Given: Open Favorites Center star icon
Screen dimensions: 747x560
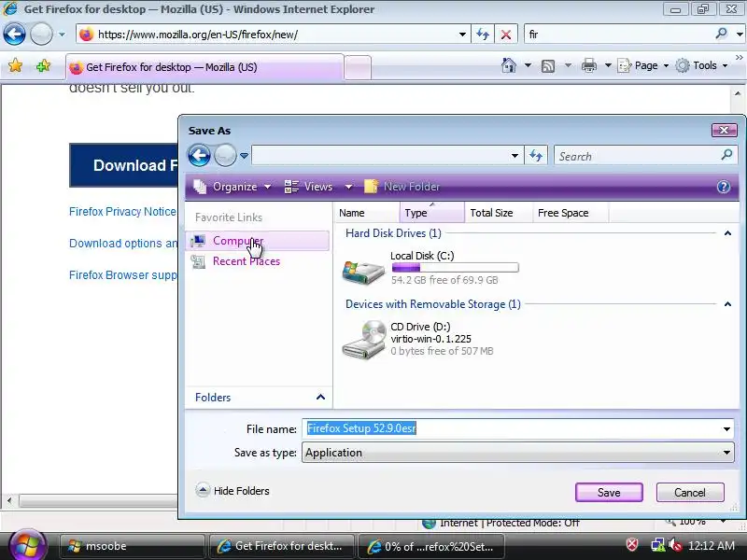Looking at the screenshot, I should [x=15, y=65].
